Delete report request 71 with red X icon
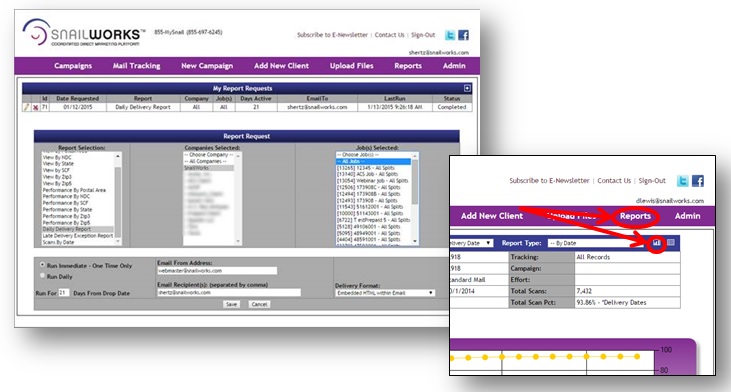 [x=35, y=107]
